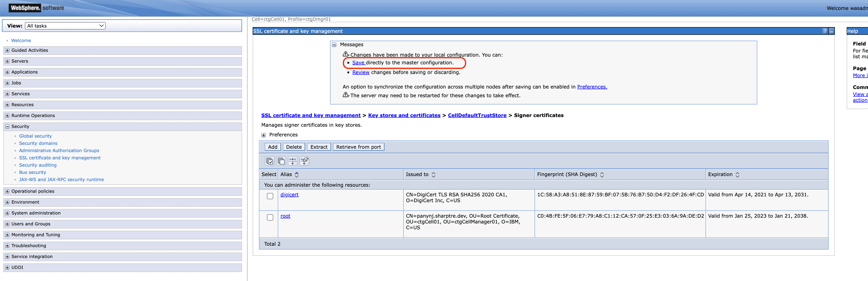Breadcrumb: Key stores and certificates
This screenshot has width=868, height=281.
pos(404,115)
